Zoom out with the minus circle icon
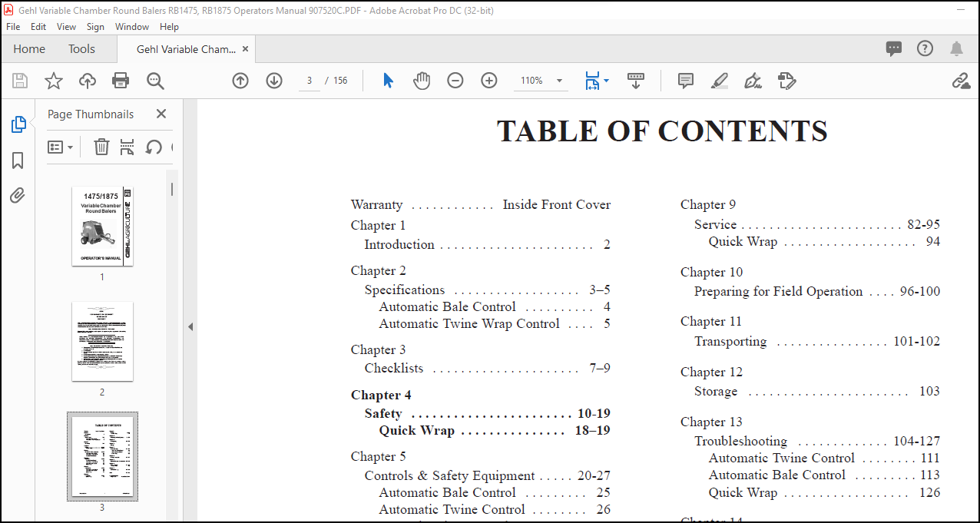Screen dimensions: 980x523 (x=455, y=81)
